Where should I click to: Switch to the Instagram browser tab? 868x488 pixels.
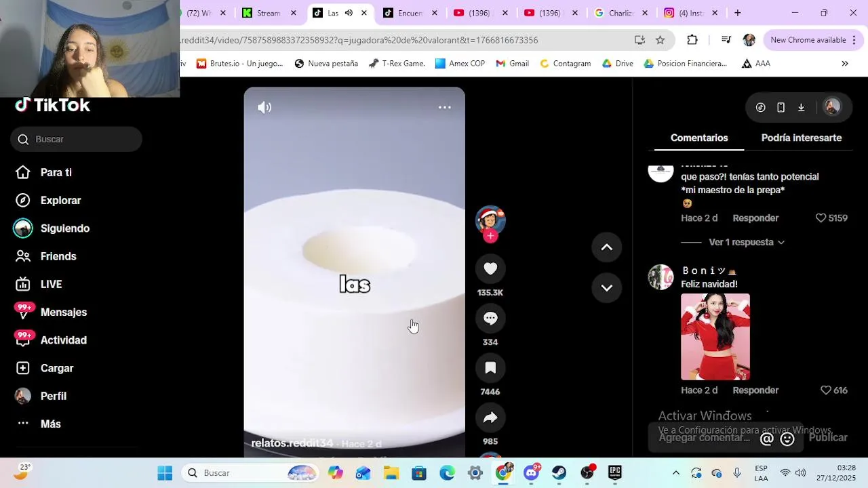click(691, 13)
